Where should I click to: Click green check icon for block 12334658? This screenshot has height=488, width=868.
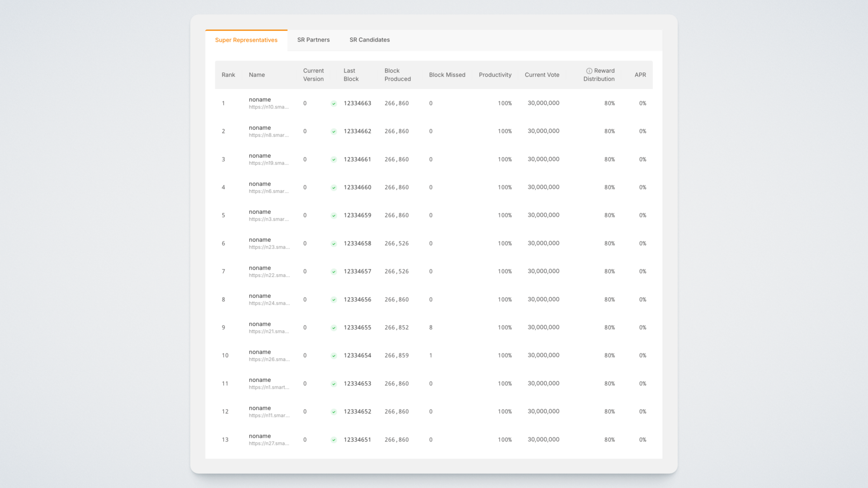334,244
